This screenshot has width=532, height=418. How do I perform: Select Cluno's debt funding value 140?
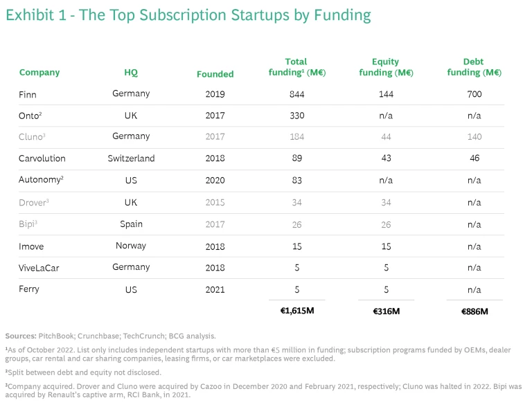[475, 137]
